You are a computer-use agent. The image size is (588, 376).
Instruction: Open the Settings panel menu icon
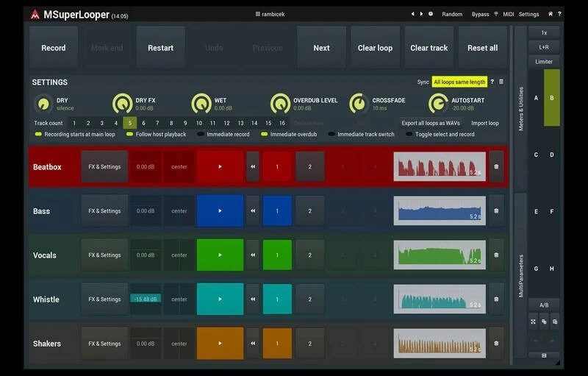pos(501,82)
